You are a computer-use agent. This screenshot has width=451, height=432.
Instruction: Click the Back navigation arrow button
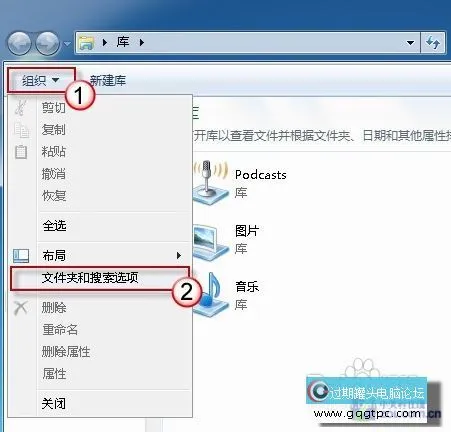[x=19, y=43]
